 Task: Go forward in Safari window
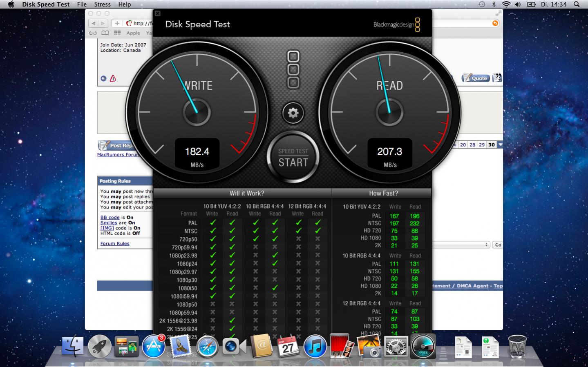[x=103, y=23]
